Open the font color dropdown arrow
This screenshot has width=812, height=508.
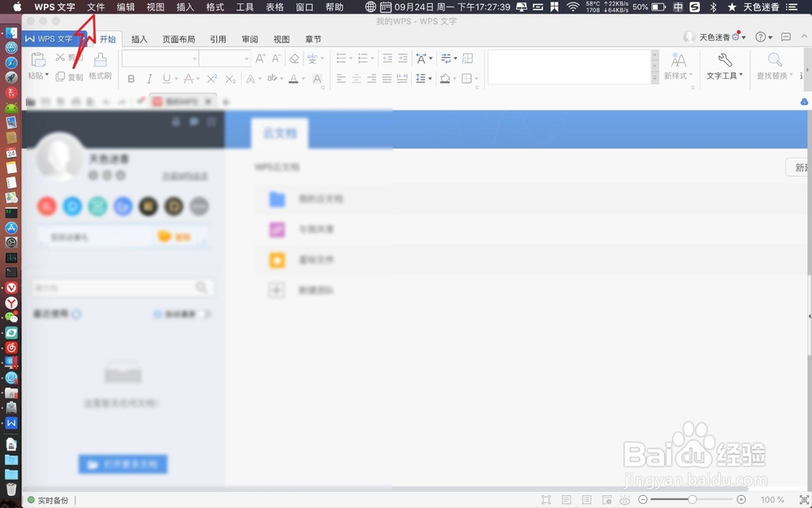coord(301,78)
